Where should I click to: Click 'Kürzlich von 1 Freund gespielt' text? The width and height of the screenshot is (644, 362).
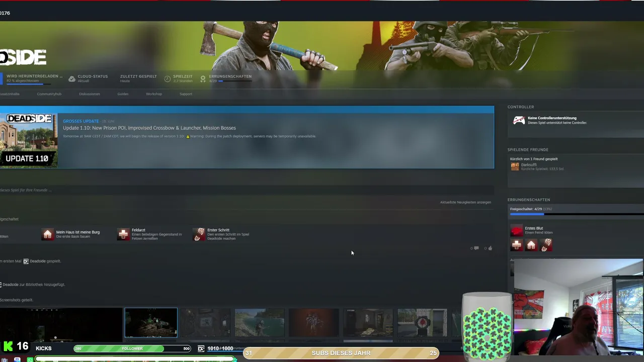click(x=534, y=159)
